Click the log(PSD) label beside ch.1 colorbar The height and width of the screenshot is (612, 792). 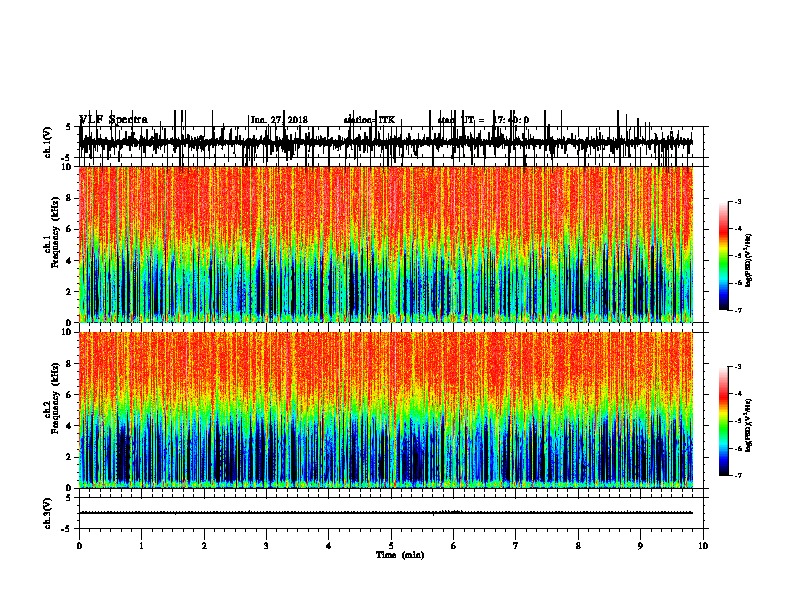click(749, 260)
